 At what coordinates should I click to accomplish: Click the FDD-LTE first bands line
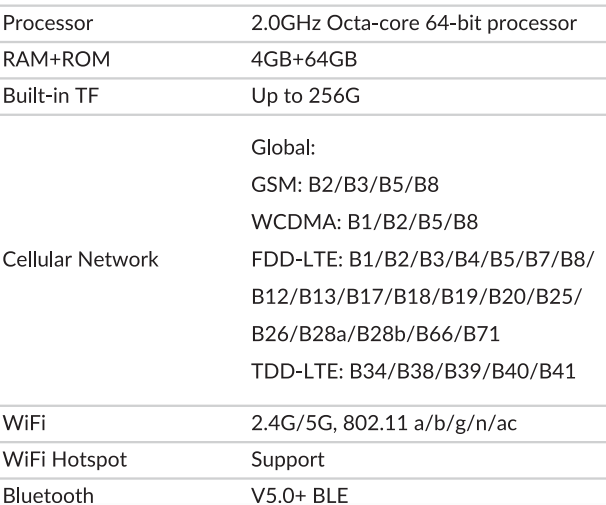421,260
